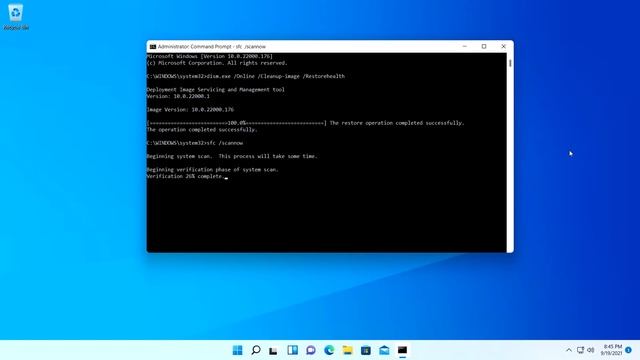Image resolution: width=640 pixels, height=360 pixels.
Task: Open the clock and date
Action: (611, 350)
